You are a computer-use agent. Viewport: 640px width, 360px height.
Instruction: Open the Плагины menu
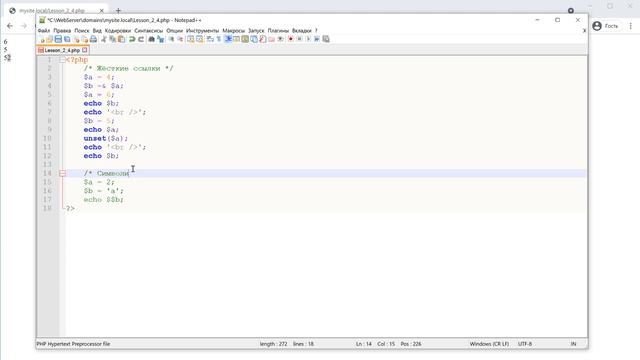[x=278, y=31]
